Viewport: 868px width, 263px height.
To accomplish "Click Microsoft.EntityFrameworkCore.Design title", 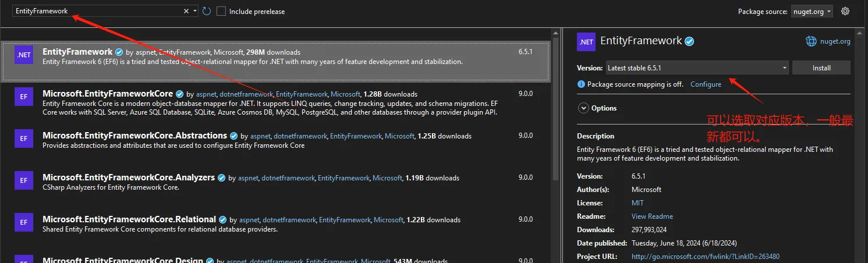I will coord(123,260).
